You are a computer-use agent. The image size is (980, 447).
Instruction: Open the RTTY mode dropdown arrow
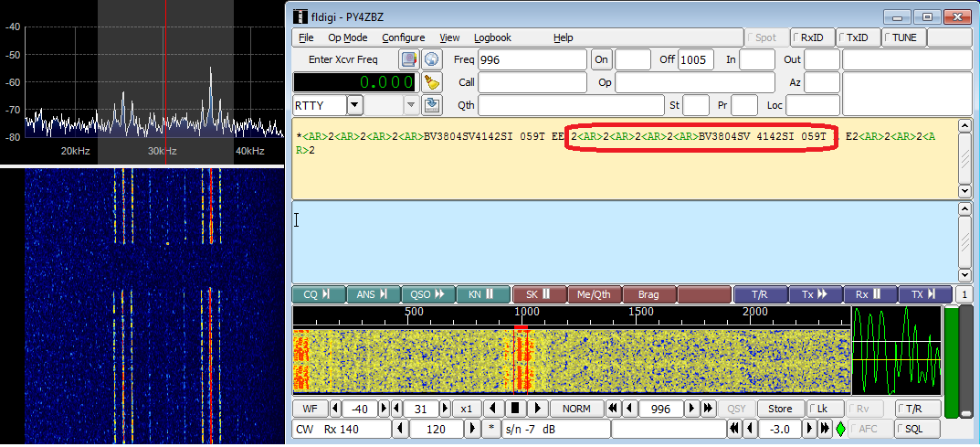pyautogui.click(x=355, y=105)
